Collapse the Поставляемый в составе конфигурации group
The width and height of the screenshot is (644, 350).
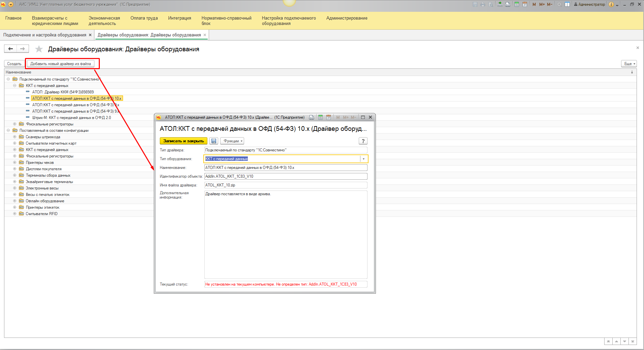point(8,130)
